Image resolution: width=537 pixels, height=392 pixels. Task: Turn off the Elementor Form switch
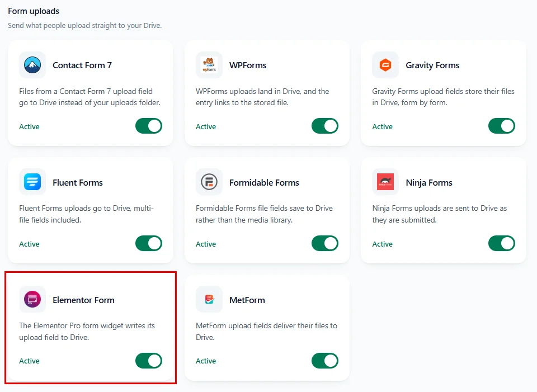point(149,361)
